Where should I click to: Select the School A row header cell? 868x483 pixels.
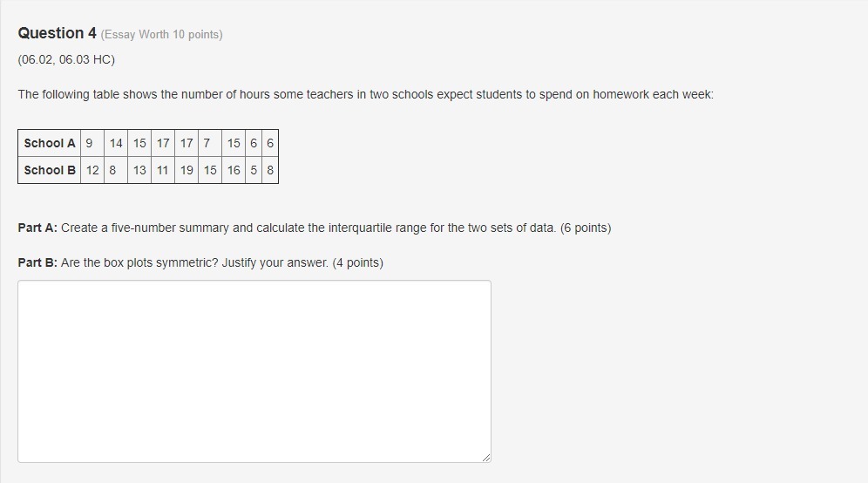point(50,144)
